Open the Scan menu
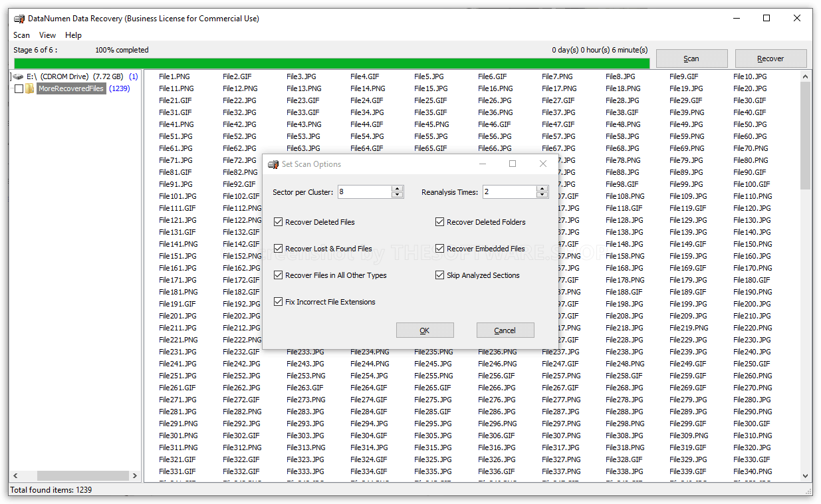 pyautogui.click(x=21, y=35)
